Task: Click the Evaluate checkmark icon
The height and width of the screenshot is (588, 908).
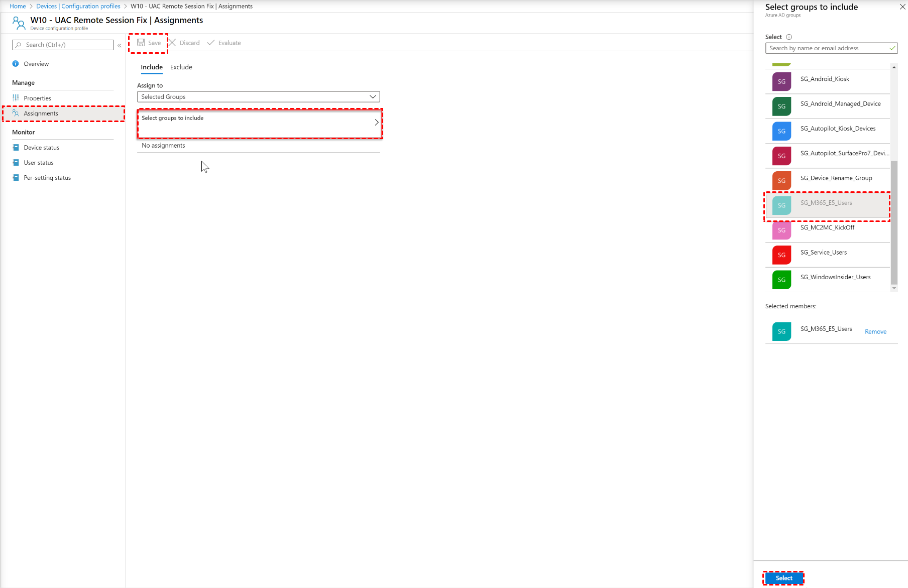Action: pyautogui.click(x=211, y=43)
